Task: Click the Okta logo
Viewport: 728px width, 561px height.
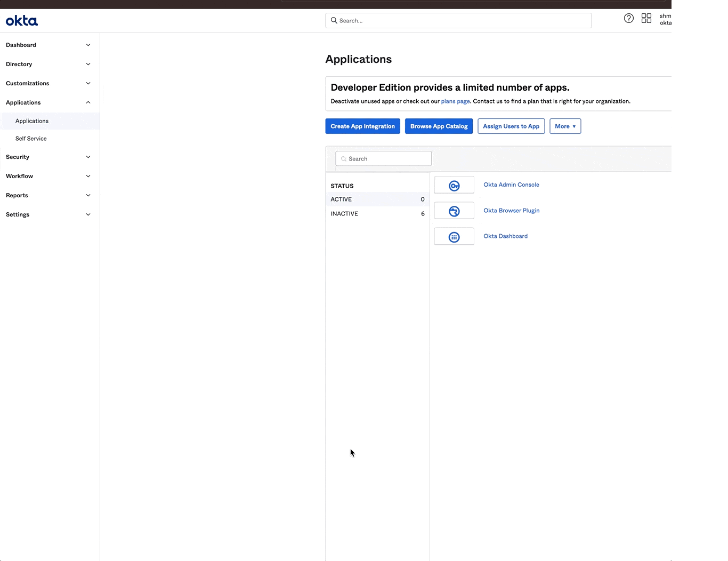Action: pyautogui.click(x=22, y=21)
